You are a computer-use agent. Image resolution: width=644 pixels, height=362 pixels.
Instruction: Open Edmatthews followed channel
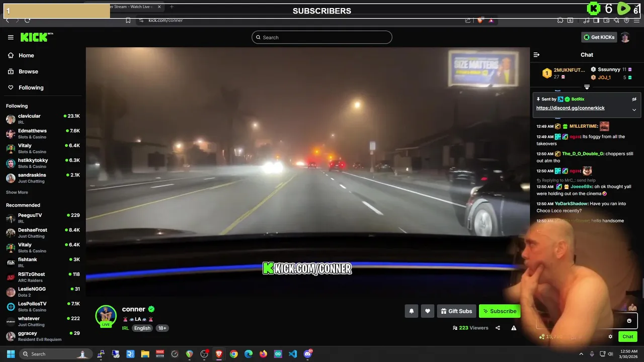[43, 134]
